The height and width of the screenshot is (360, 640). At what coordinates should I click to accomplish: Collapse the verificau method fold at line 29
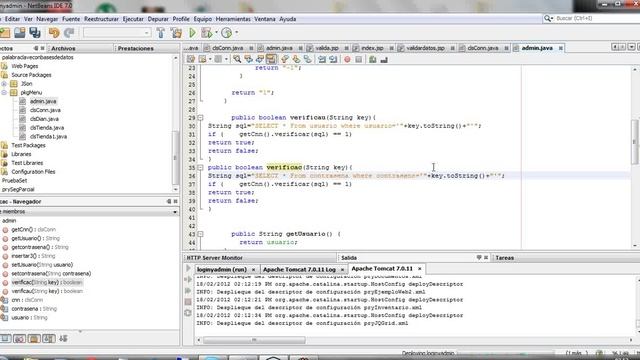tap(200, 118)
